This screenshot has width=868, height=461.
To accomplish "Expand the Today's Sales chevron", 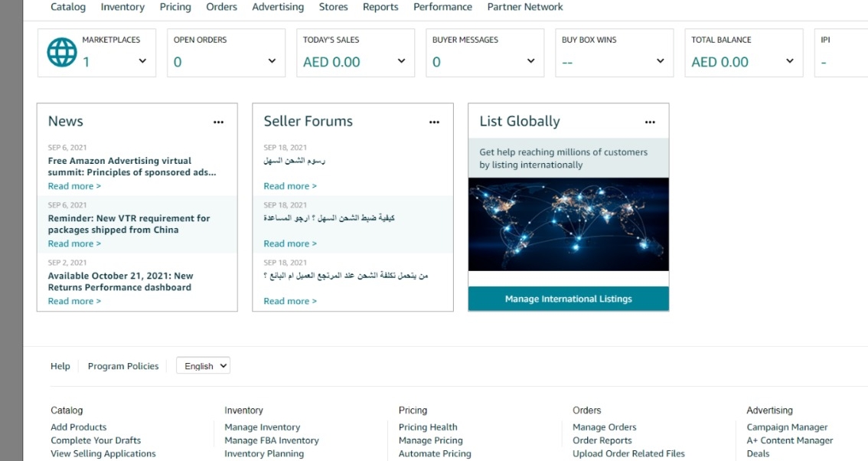I will 401,61.
